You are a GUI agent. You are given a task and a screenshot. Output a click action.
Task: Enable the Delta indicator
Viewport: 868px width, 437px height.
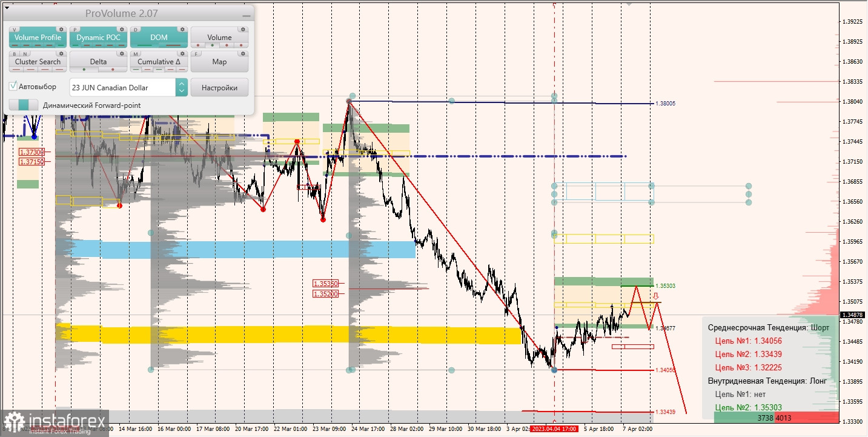point(98,62)
